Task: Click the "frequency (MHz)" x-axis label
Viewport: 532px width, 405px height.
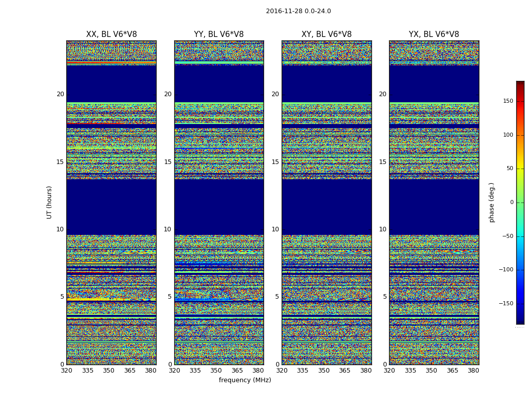Action: point(245,380)
